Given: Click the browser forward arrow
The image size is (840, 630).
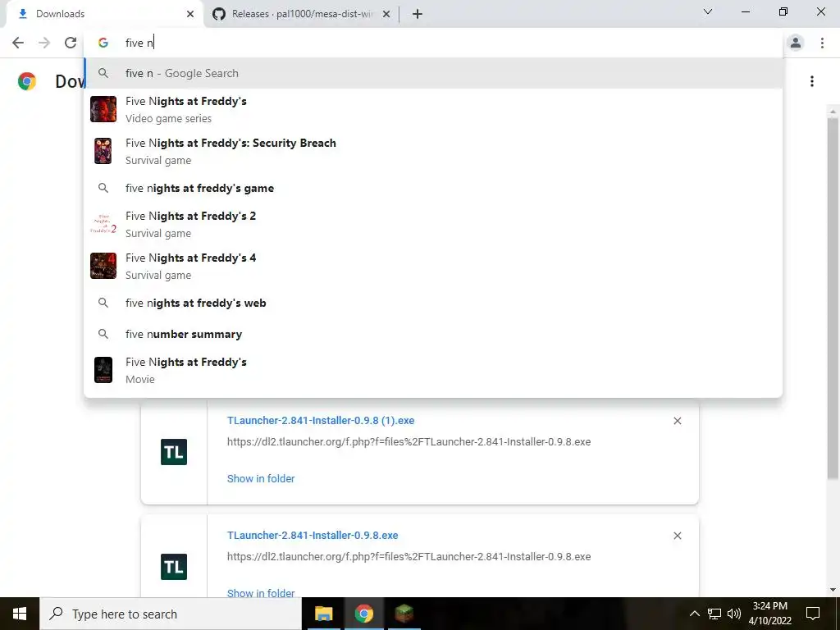Looking at the screenshot, I should tap(44, 43).
